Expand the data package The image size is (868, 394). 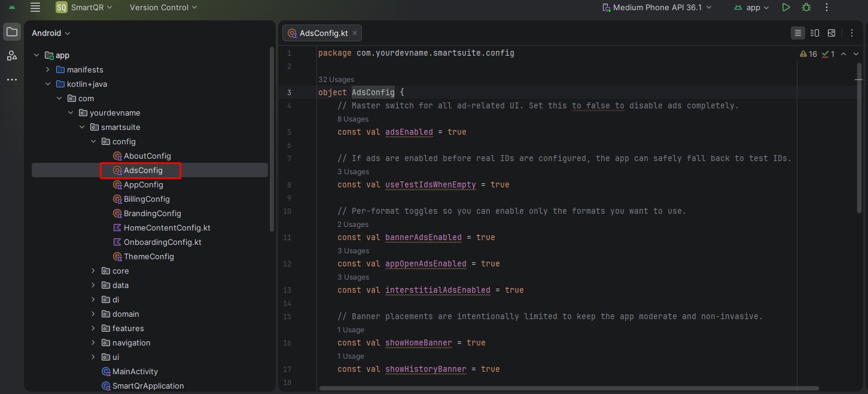(93, 285)
